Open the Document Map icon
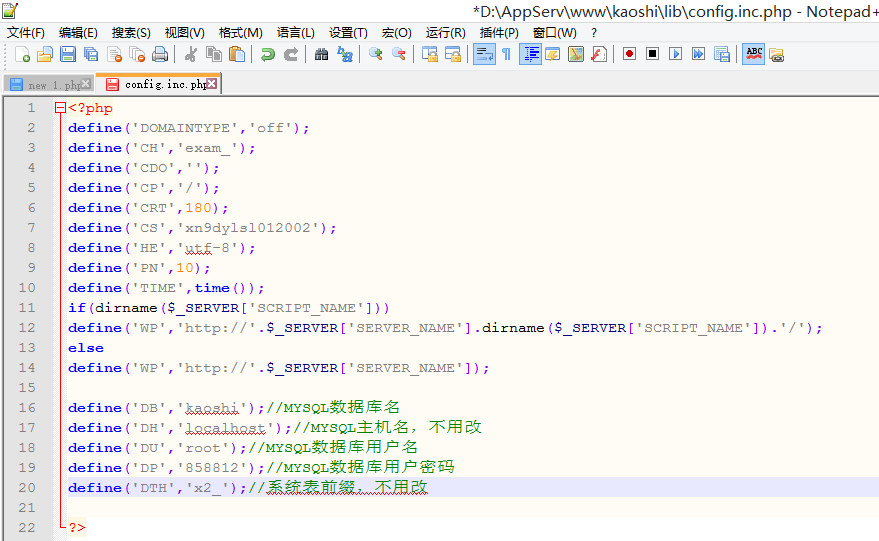This screenshot has width=879, height=541. pos(576,54)
